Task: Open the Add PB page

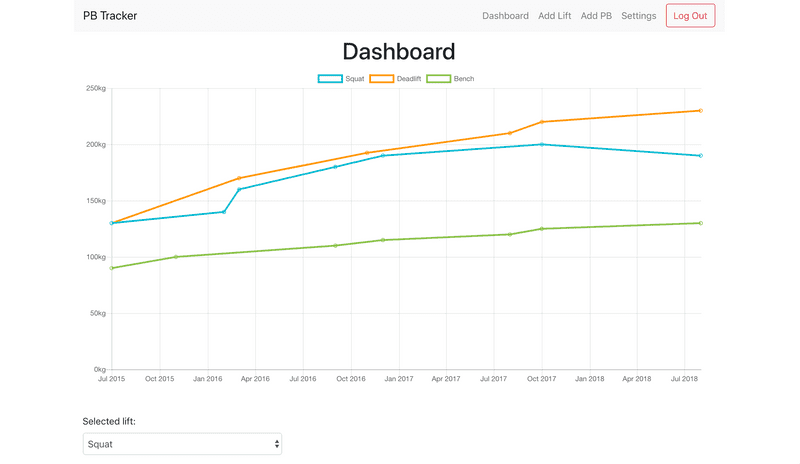Action: 596,16
